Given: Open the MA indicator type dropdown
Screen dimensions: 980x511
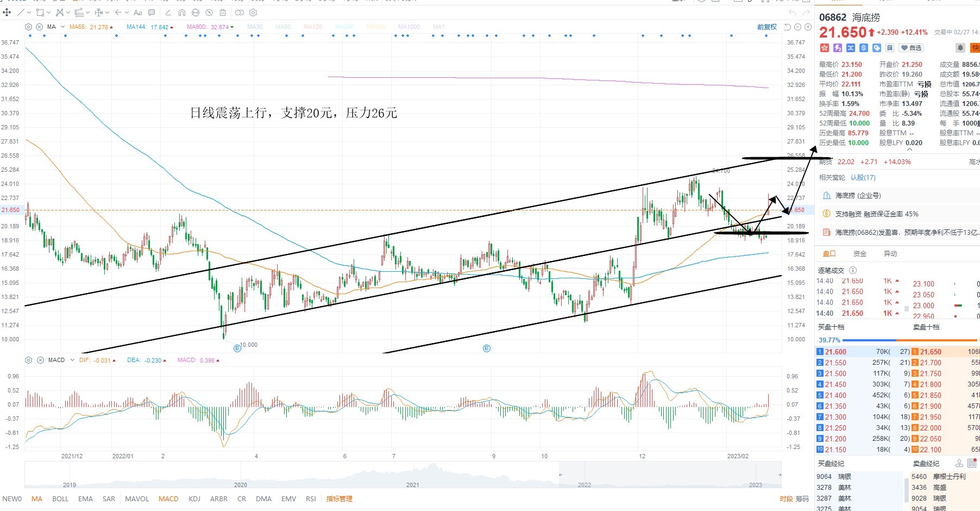Looking at the screenshot, I should click(62, 27).
